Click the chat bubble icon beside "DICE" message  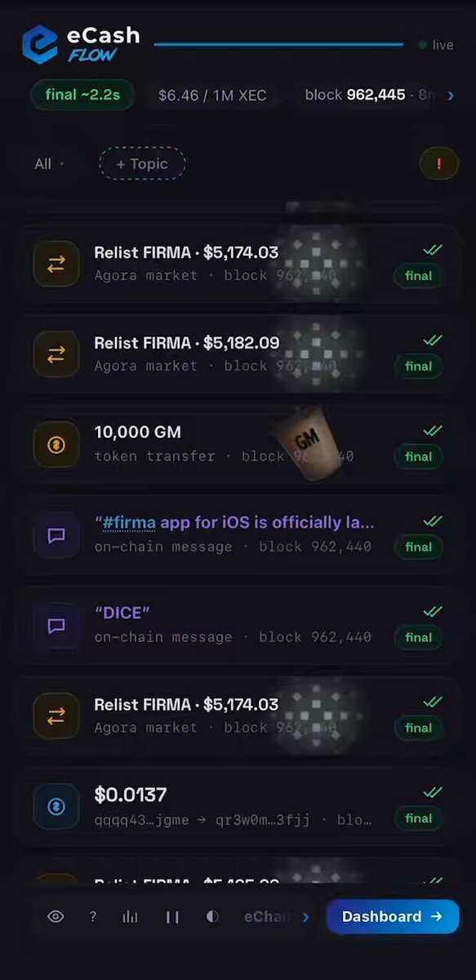point(56,626)
